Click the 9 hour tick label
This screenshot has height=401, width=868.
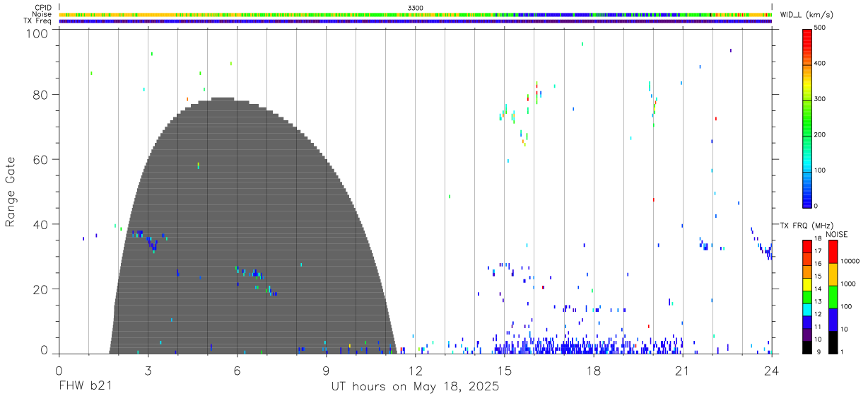click(x=326, y=371)
